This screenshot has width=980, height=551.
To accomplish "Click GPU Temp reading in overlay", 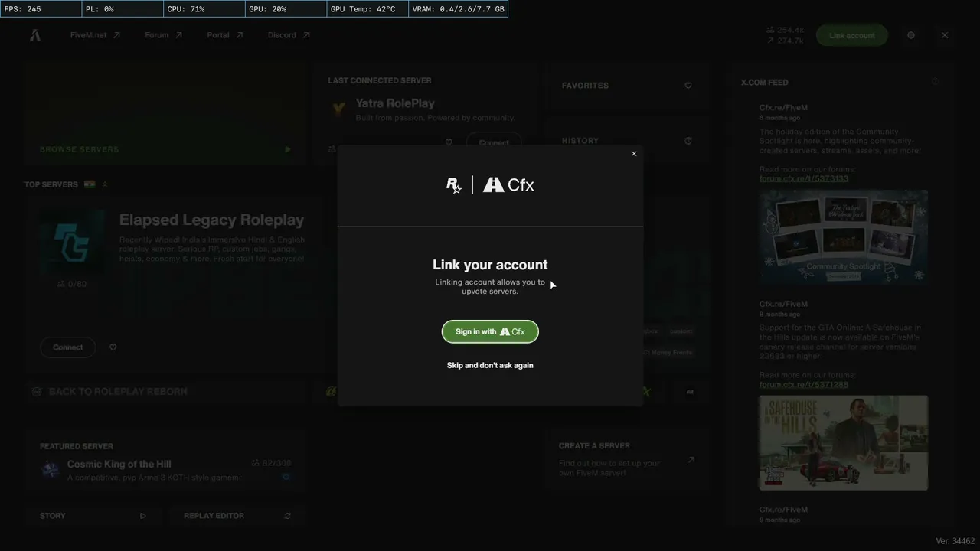I will pyautogui.click(x=368, y=9).
